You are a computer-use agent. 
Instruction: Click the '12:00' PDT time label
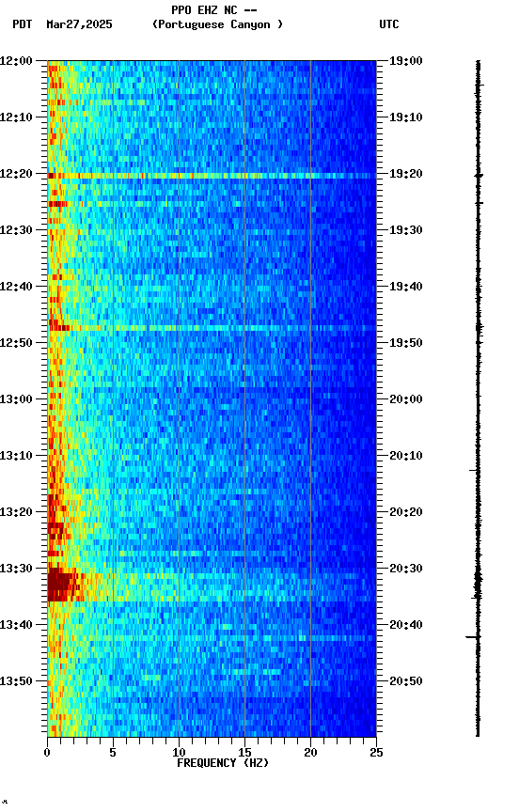[x=16, y=61]
